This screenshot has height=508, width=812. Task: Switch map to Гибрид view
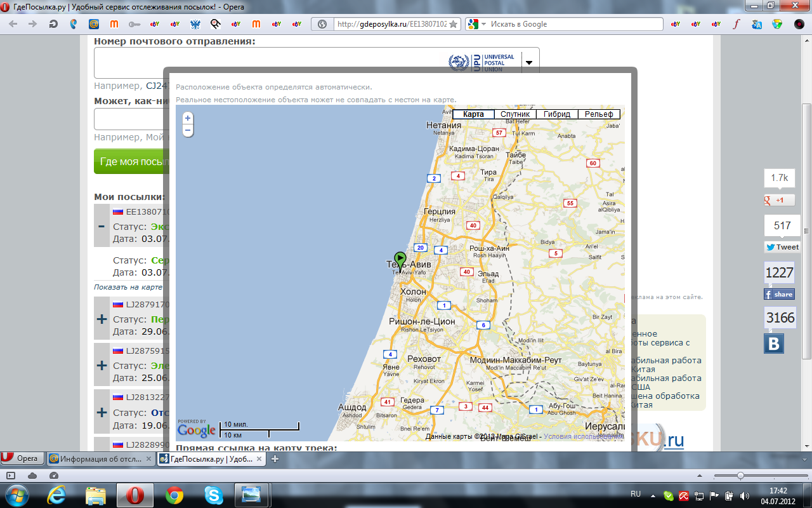tap(556, 114)
